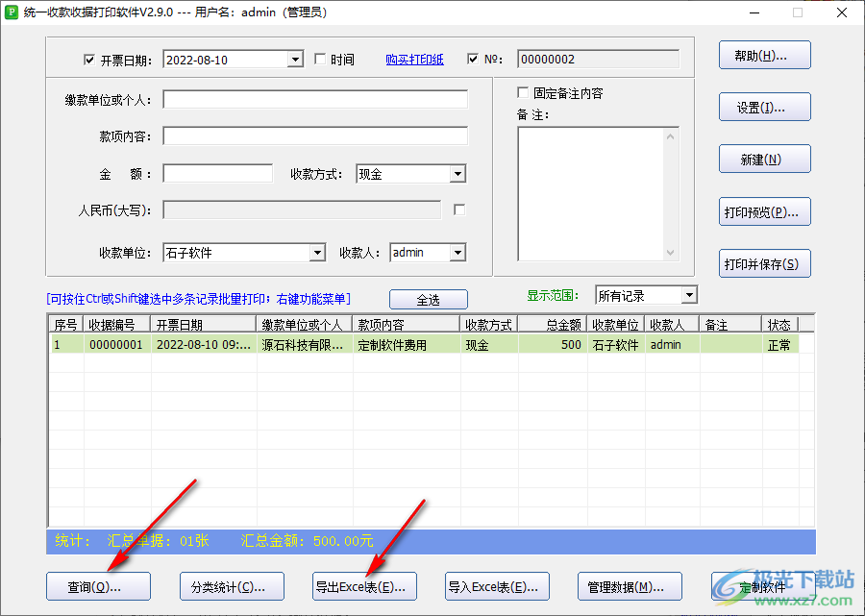The height and width of the screenshot is (616, 865).
Task: Expand the 收款单位 dropdown
Action: [318, 252]
